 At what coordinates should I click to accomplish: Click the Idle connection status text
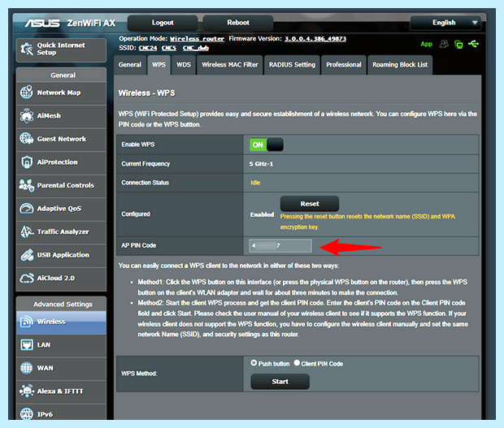click(x=255, y=183)
